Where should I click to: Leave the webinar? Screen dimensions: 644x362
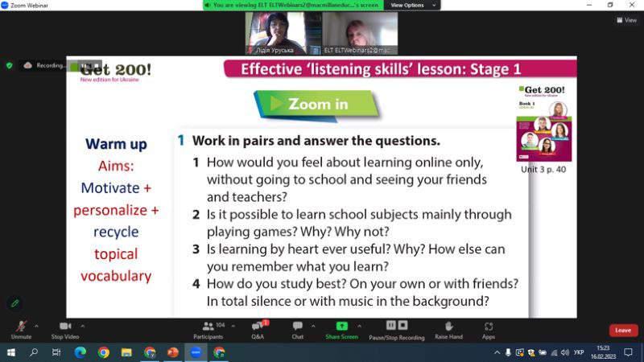pos(623,330)
